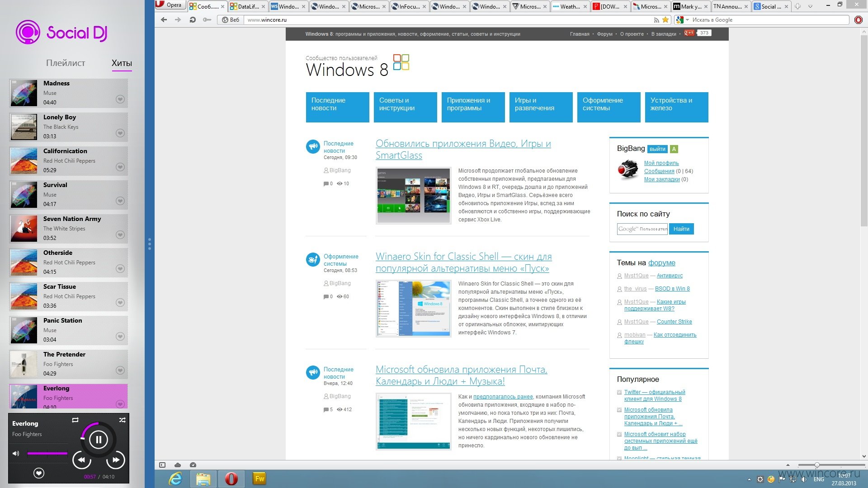The height and width of the screenshot is (488, 868).
Task: Open the Мой профиль link
Action: pos(661,163)
